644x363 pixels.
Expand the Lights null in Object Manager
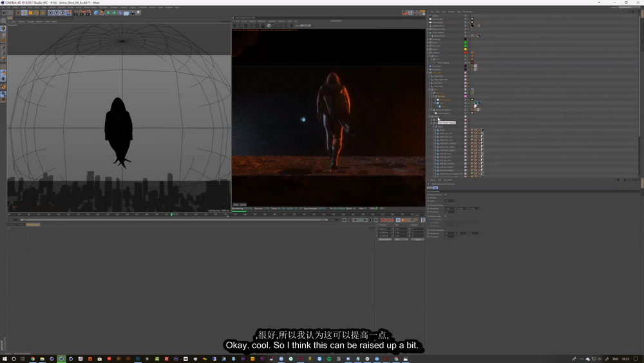(x=428, y=50)
